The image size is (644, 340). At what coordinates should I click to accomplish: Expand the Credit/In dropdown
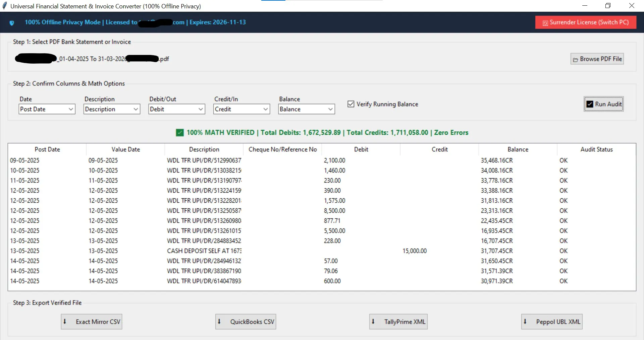(x=241, y=109)
